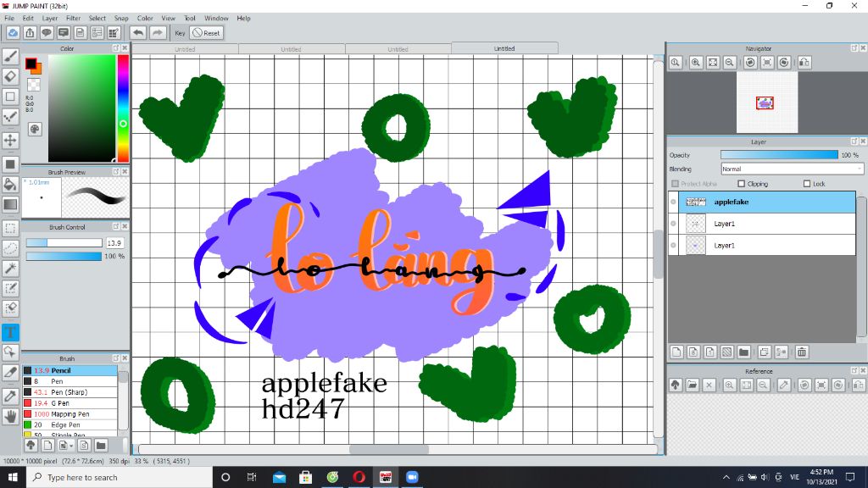Close the Color panel
868x488 pixels.
click(x=125, y=48)
